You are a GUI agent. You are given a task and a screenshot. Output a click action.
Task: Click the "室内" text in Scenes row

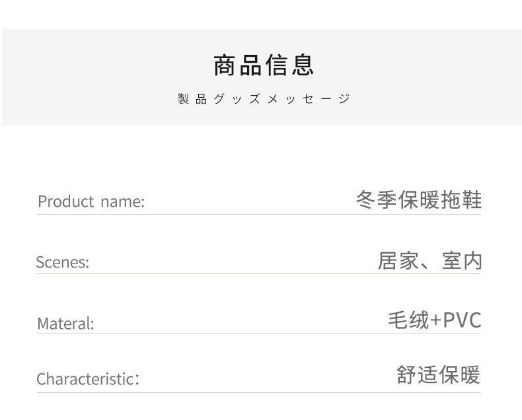[462, 261]
